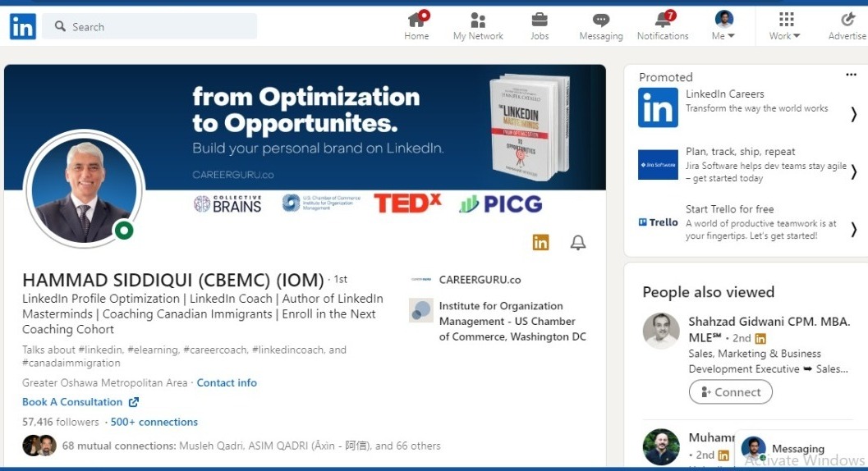Open the Messaging overlay panel

click(801, 449)
